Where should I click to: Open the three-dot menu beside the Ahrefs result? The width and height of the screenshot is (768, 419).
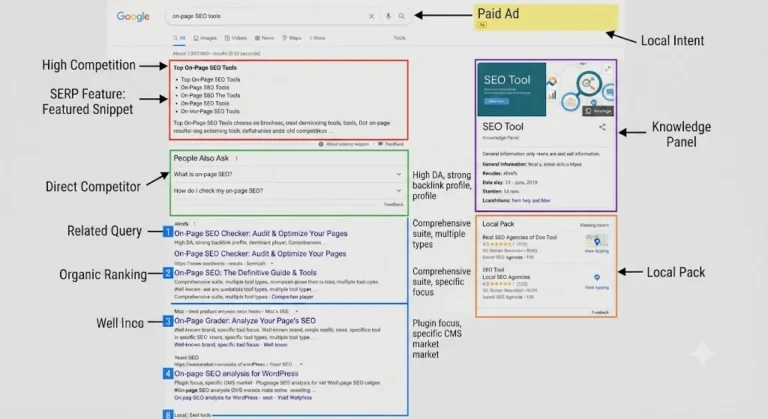194,224
